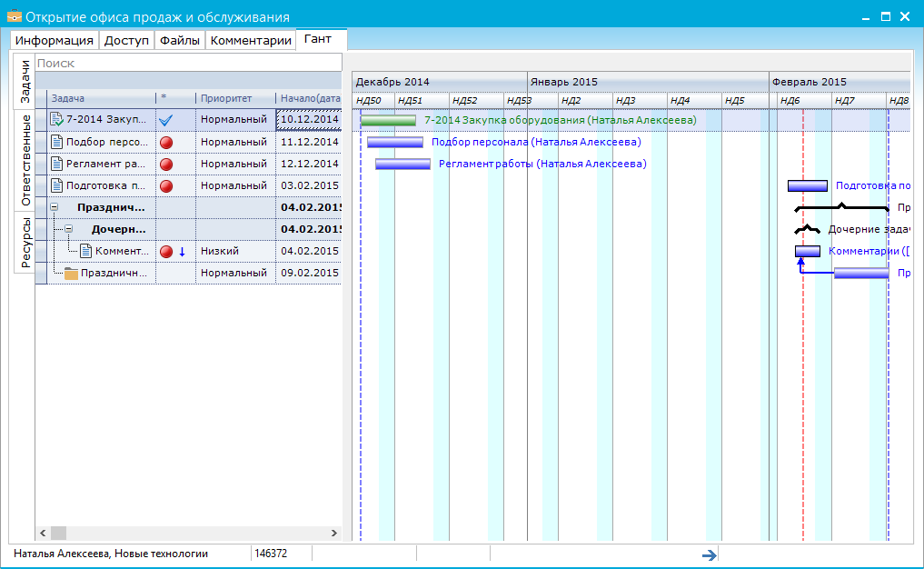Click the start date 12.12.2014 cell
Screen dimensions: 924x569
pos(310,164)
